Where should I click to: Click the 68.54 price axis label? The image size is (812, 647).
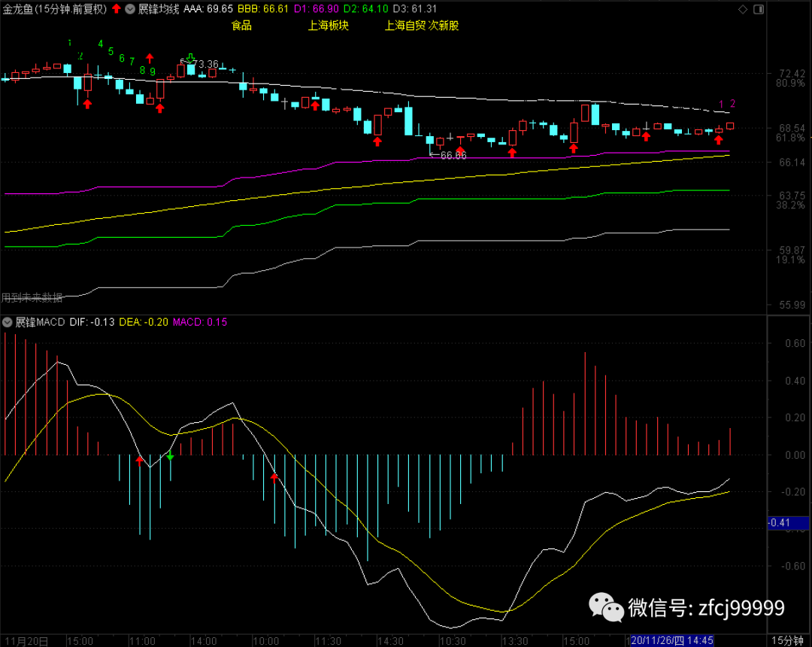[x=792, y=128]
